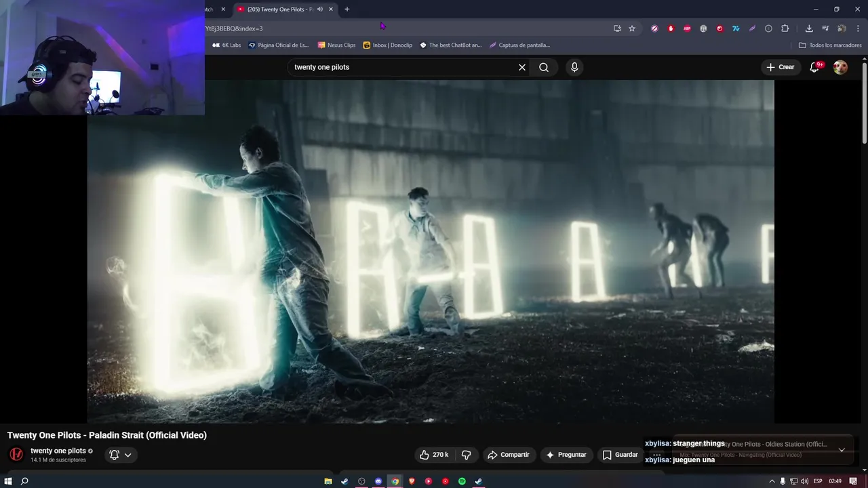Open the white circle extension icon

(768, 28)
